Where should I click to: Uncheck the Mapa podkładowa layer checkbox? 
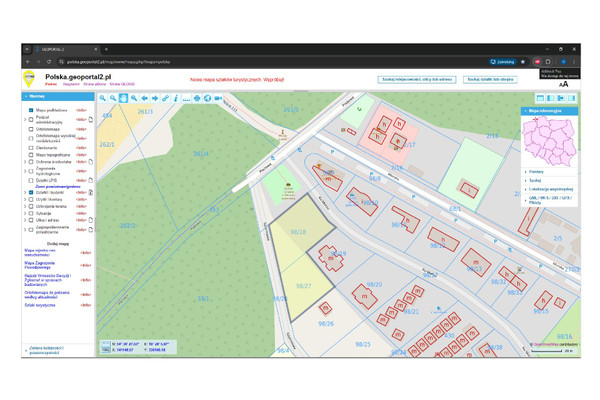point(31,110)
